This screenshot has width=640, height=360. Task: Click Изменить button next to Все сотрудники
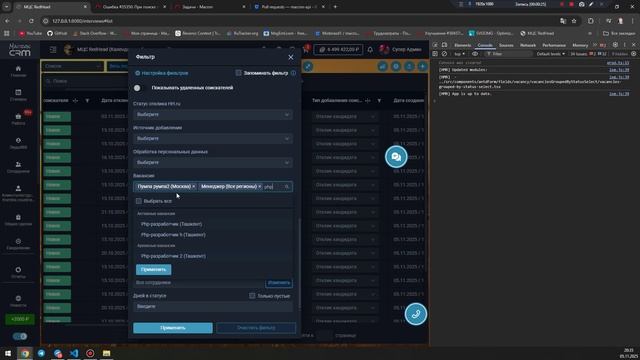279,282
